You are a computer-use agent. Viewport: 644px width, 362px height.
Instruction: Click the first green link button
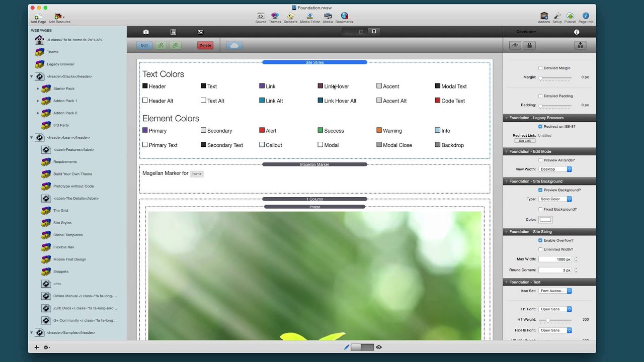160,45
